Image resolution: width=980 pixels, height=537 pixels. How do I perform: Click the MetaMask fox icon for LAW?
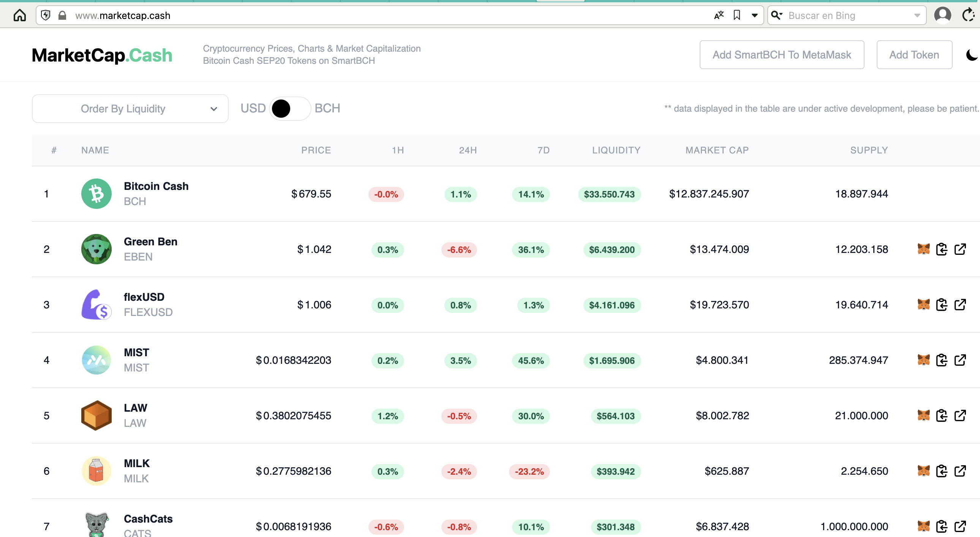pyautogui.click(x=923, y=415)
